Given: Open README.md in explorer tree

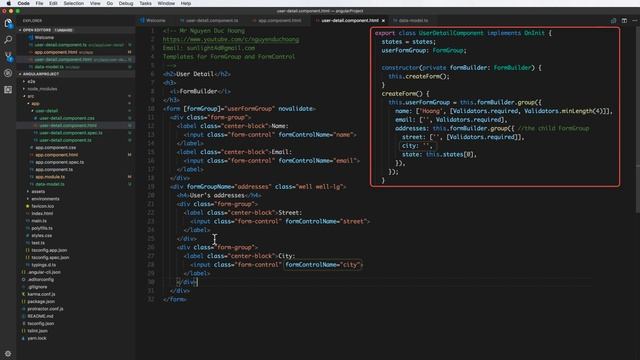Looking at the screenshot, I should pos(40,316).
